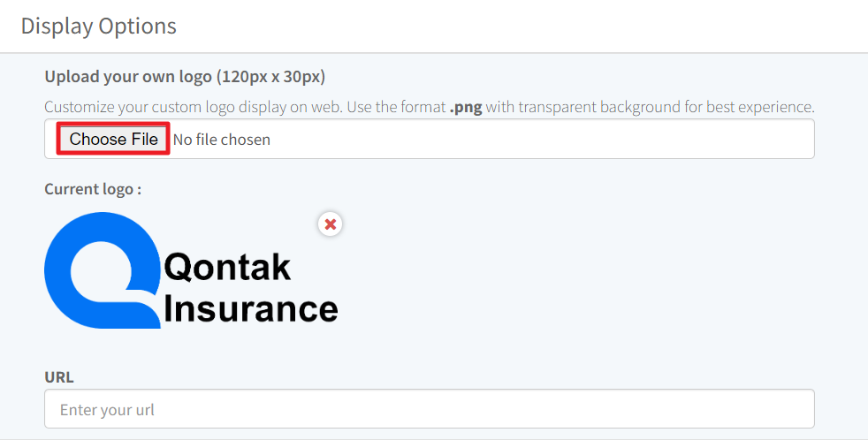The height and width of the screenshot is (440, 868).
Task: Click the transparent background hint text
Action: pos(599,107)
